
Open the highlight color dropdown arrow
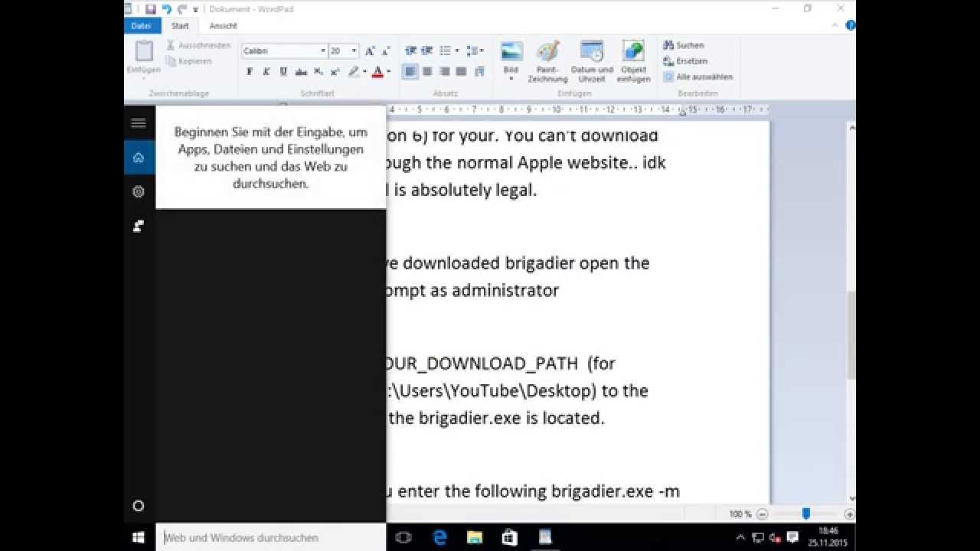click(x=364, y=72)
